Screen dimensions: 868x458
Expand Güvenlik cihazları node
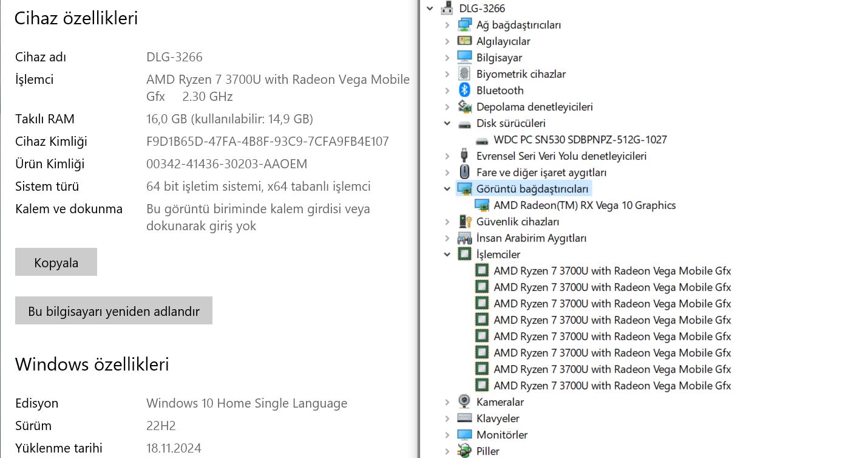coord(447,221)
